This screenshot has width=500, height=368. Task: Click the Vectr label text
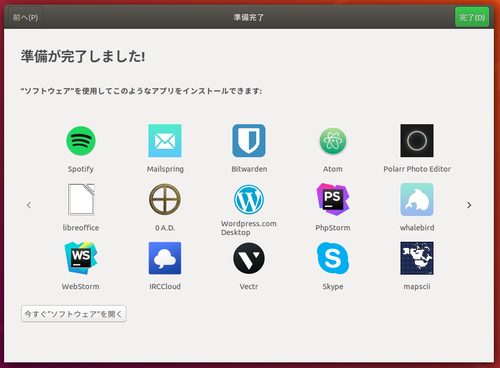pos(249,286)
